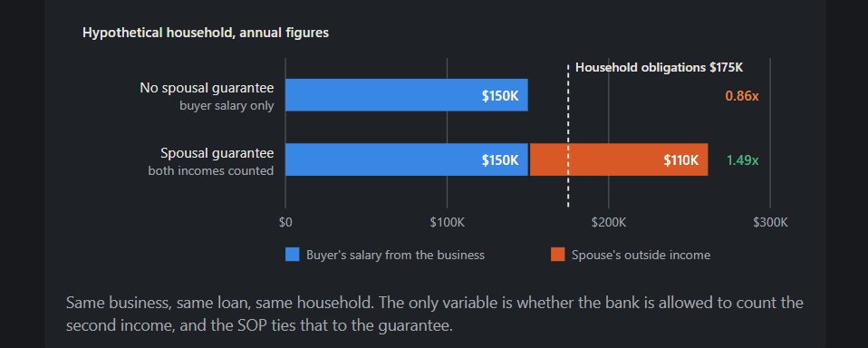Click the dashed household obligations marker line

pos(568,136)
